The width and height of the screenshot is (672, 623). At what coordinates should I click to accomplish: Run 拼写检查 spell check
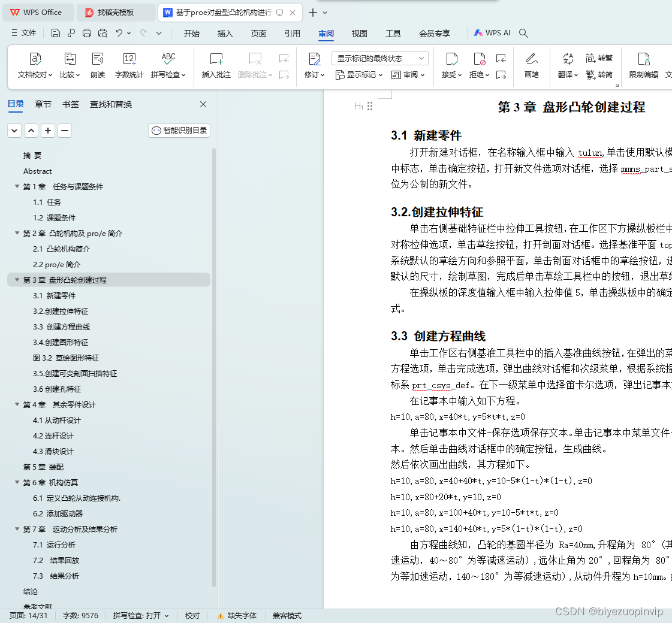point(168,65)
